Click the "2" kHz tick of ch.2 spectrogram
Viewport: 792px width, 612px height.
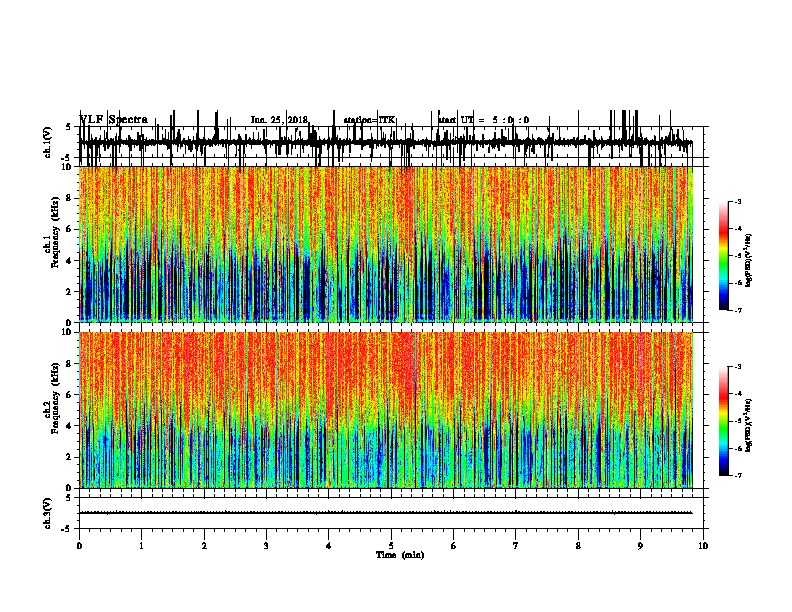[x=69, y=457]
